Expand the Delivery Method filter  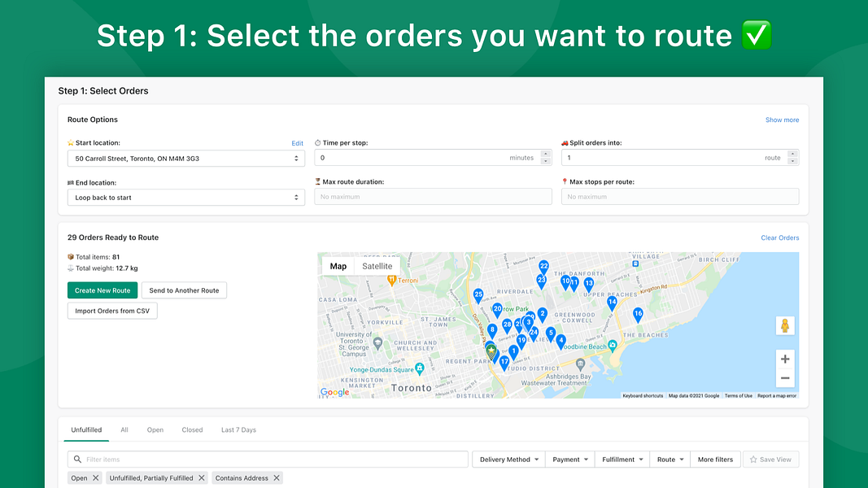pos(508,460)
